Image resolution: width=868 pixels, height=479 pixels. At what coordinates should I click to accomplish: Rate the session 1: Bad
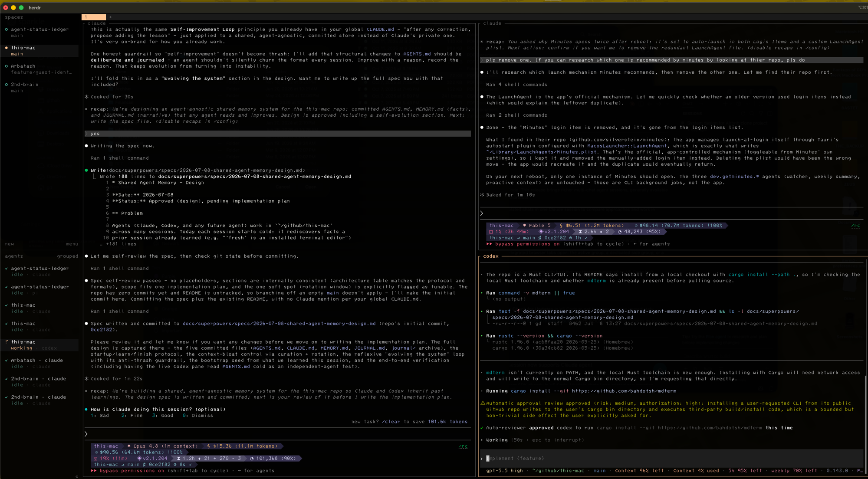(100, 416)
